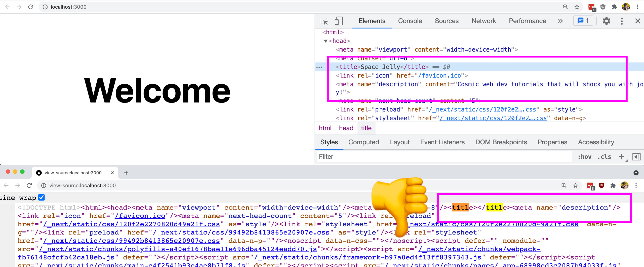Switch to the Console tab
644x267 pixels.
(x=410, y=21)
